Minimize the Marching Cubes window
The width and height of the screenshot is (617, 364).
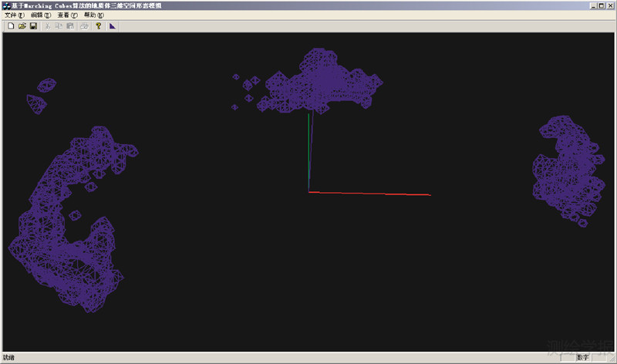tap(593, 5)
